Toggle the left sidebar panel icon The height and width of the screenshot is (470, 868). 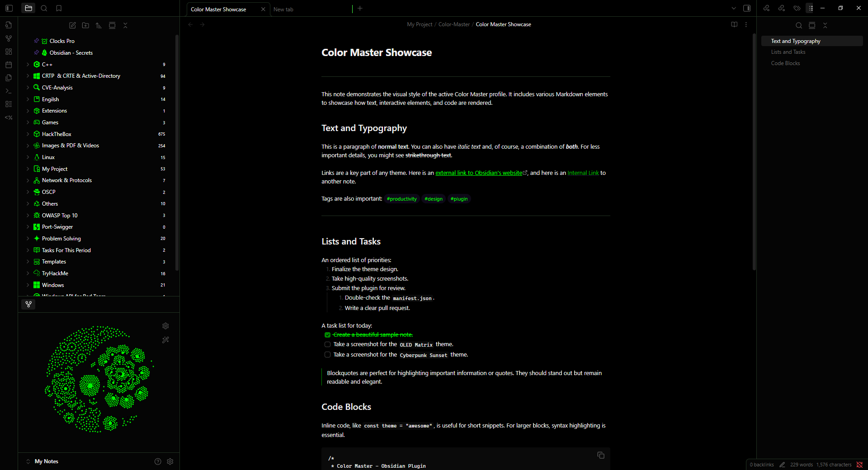pos(9,8)
